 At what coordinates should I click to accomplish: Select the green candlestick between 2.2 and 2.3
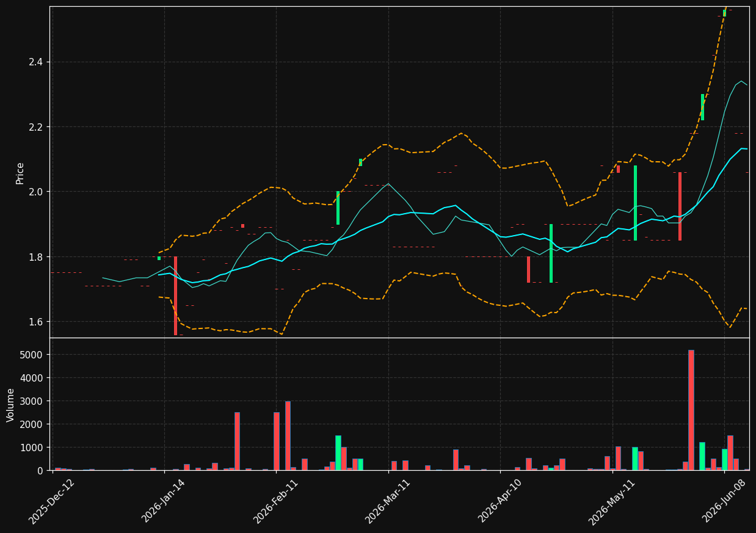[x=702, y=107]
